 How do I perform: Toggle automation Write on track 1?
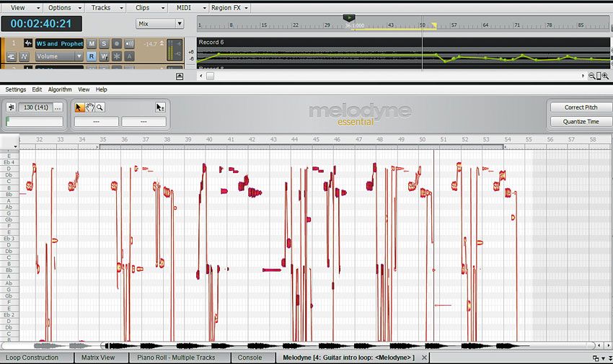(104, 57)
